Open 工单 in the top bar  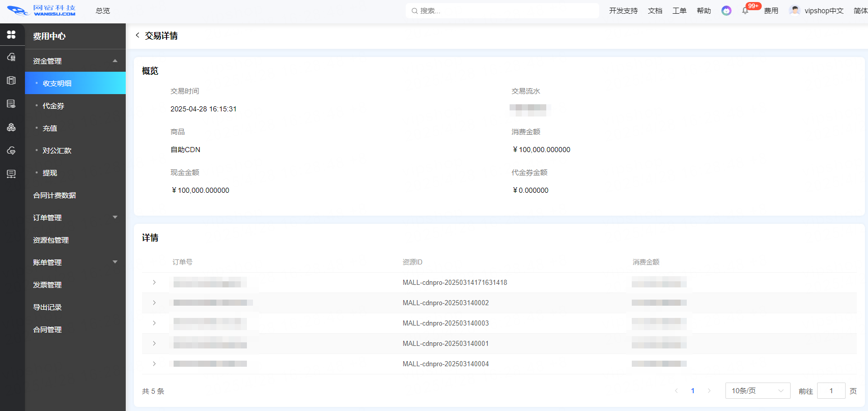pyautogui.click(x=680, y=11)
